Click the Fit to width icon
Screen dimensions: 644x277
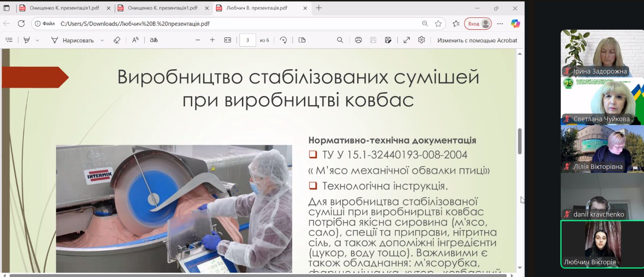pos(227,40)
